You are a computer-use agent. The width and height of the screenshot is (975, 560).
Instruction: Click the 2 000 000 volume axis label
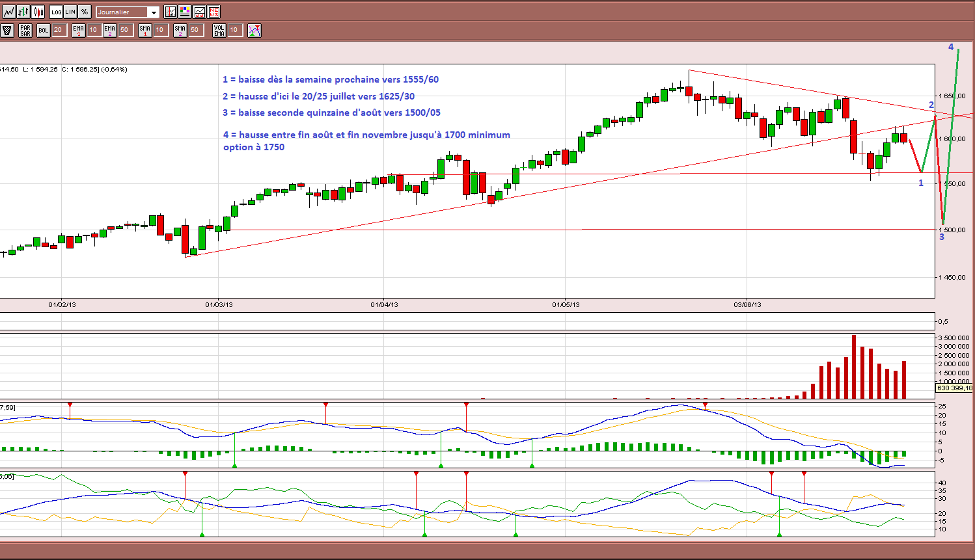pos(954,364)
